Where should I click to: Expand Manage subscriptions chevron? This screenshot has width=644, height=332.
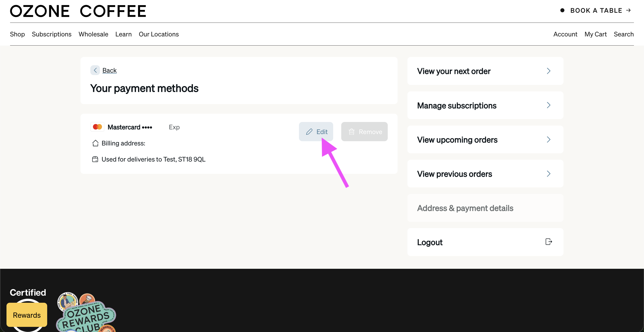[549, 105]
